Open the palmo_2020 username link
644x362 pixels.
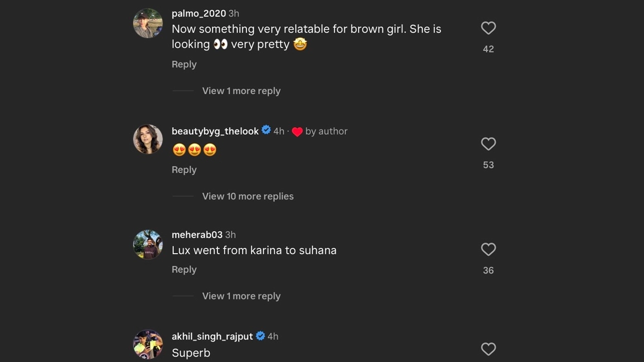199,13
